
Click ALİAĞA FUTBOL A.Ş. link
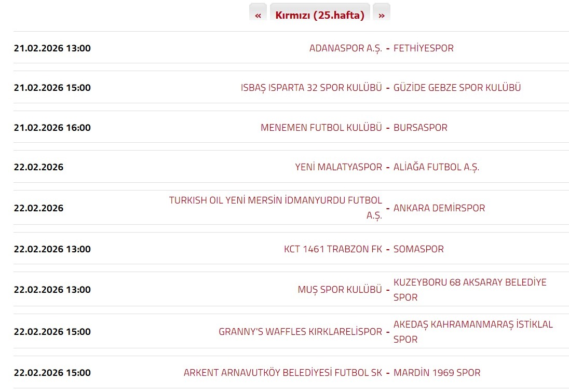click(437, 167)
